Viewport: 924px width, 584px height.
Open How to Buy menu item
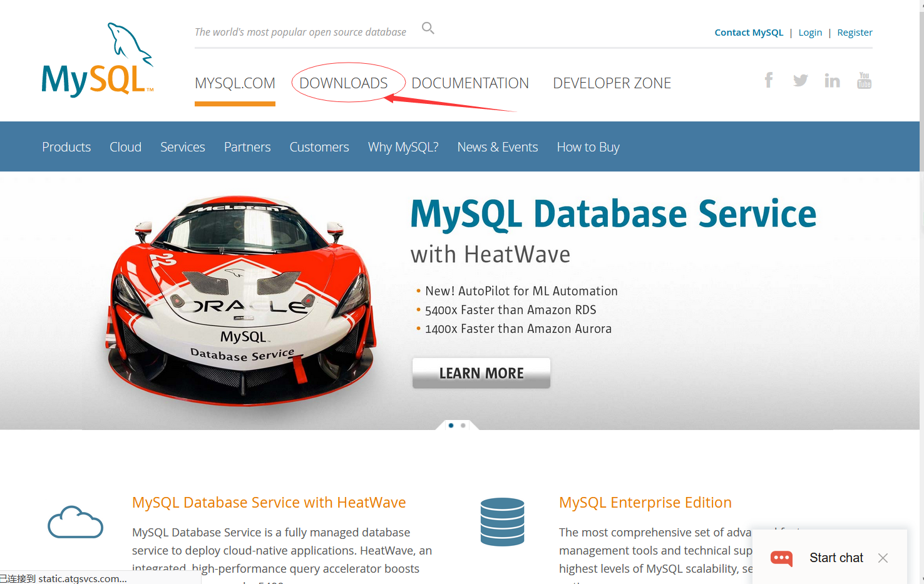[588, 147]
